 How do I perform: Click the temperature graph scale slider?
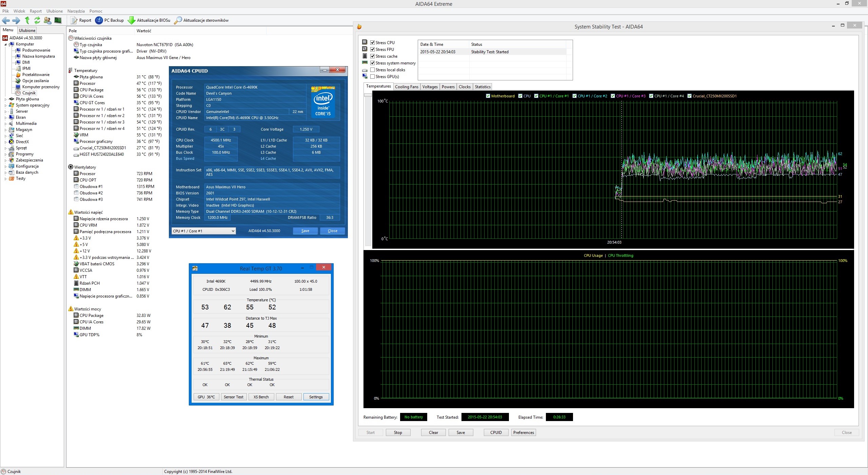click(368, 95)
